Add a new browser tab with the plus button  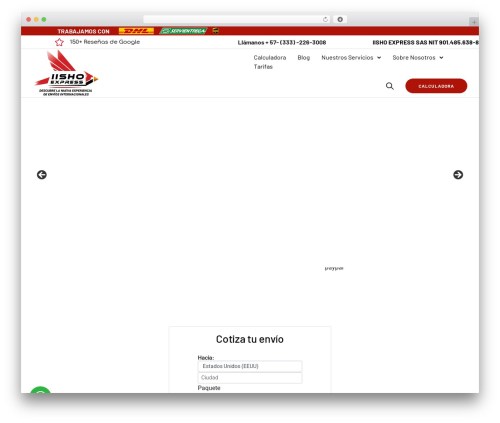point(474,22)
